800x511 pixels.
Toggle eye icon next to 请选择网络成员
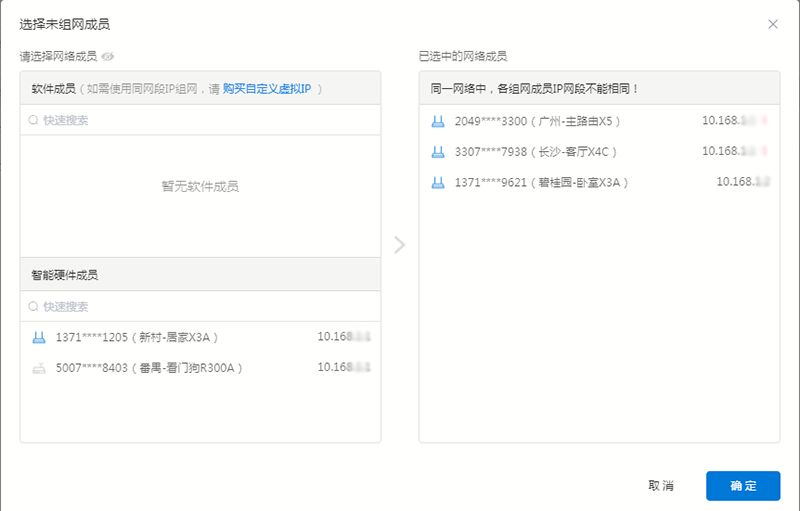(108, 56)
